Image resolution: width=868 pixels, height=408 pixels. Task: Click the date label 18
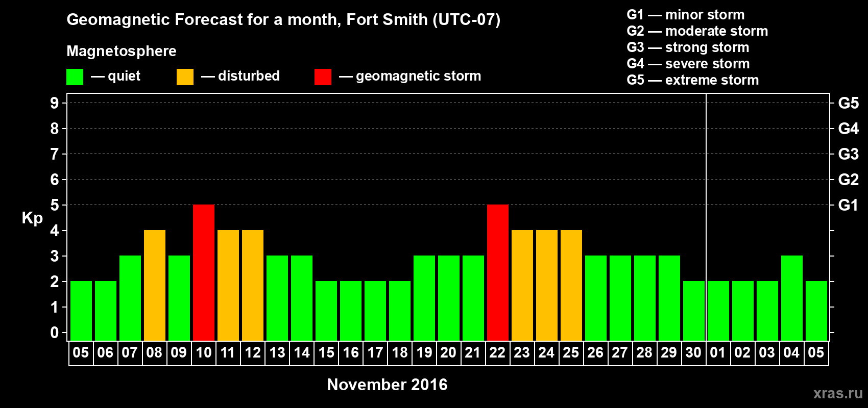point(400,352)
